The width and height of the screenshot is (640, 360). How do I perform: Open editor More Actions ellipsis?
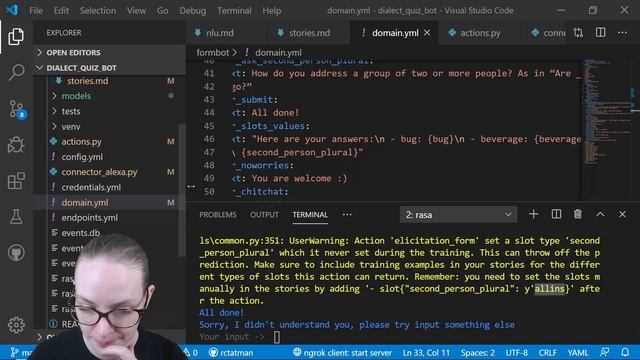click(622, 33)
